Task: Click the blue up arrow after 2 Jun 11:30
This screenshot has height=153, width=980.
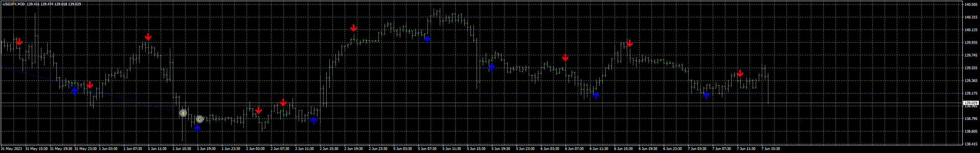Action: click(x=314, y=121)
